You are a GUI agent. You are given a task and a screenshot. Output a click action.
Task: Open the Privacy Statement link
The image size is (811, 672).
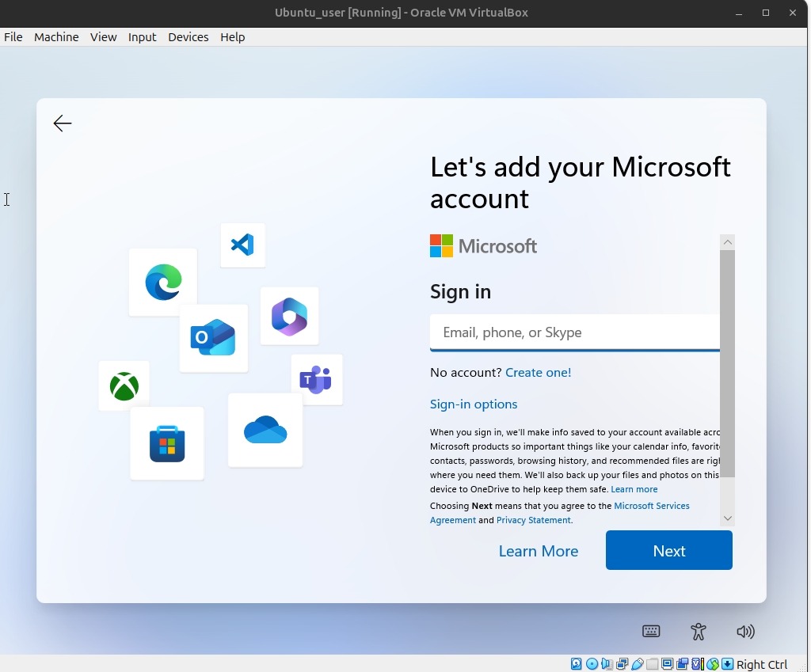533,520
